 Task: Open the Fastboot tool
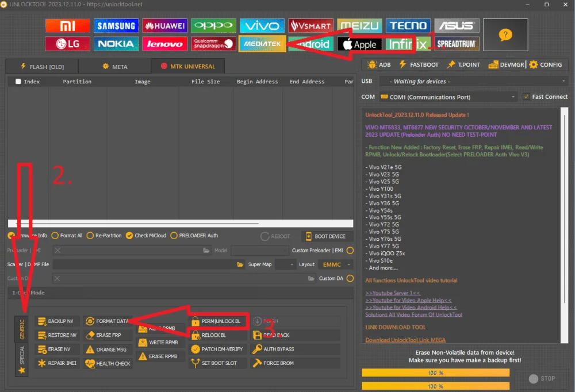click(419, 64)
